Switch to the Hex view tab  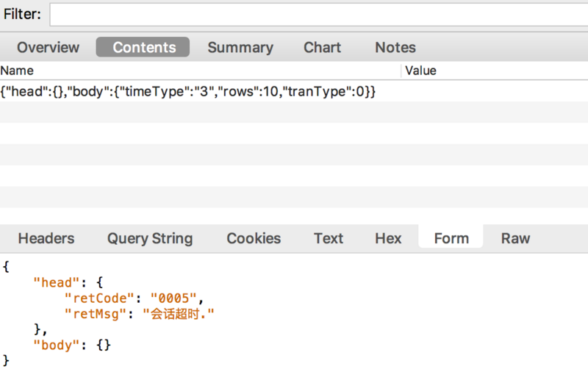pos(388,238)
